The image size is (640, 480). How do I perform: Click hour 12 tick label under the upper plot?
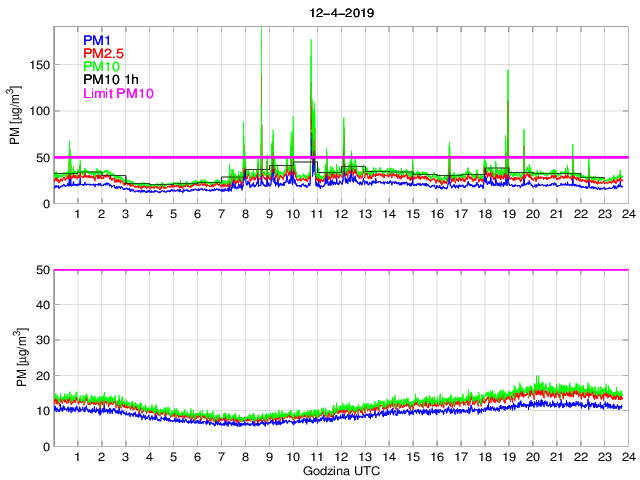click(x=340, y=215)
